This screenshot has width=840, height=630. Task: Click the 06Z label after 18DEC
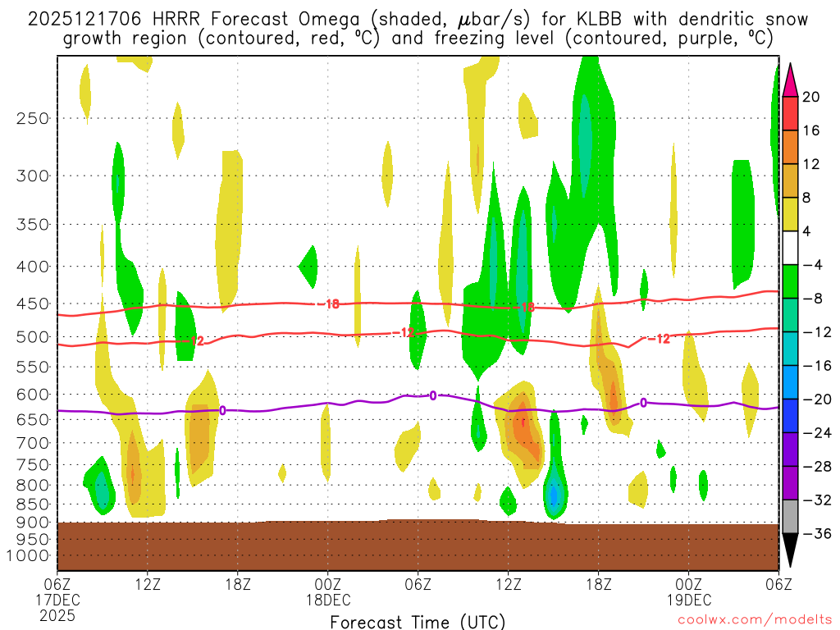pyautogui.click(x=418, y=584)
